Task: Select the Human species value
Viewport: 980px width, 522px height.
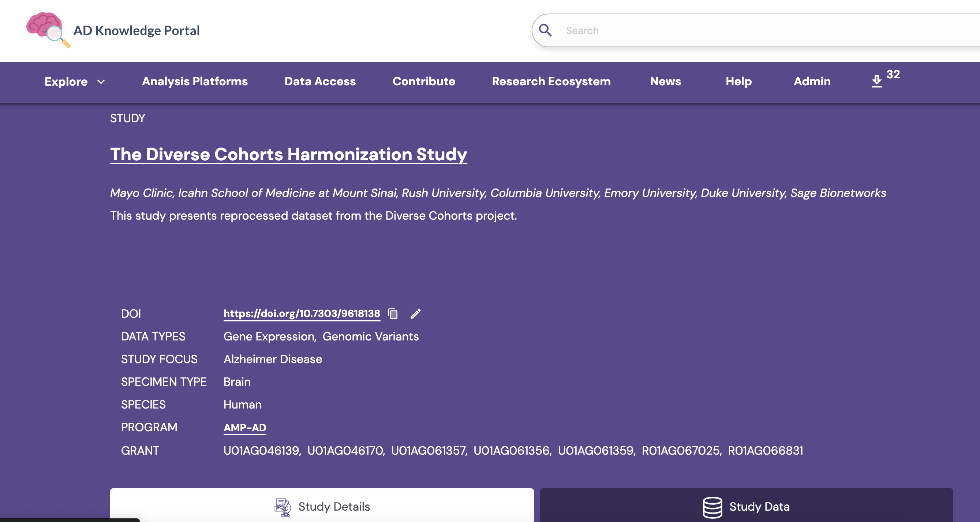Action: (242, 404)
